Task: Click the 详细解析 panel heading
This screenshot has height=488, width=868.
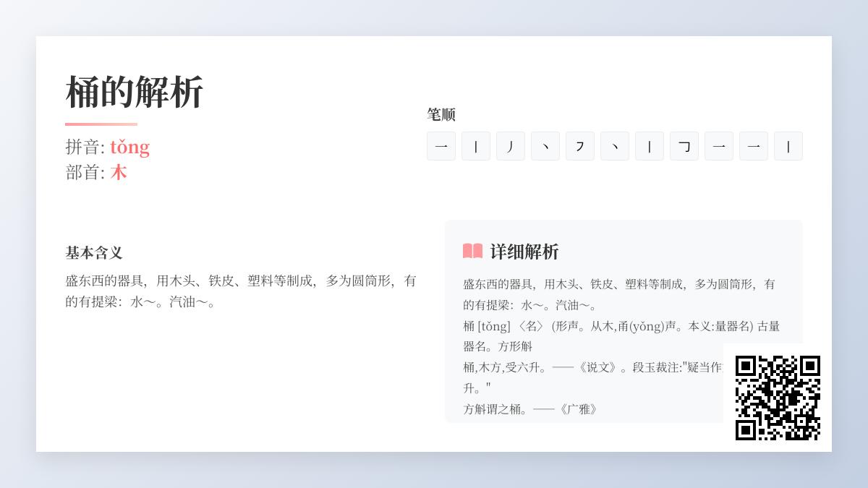Action: coord(524,252)
